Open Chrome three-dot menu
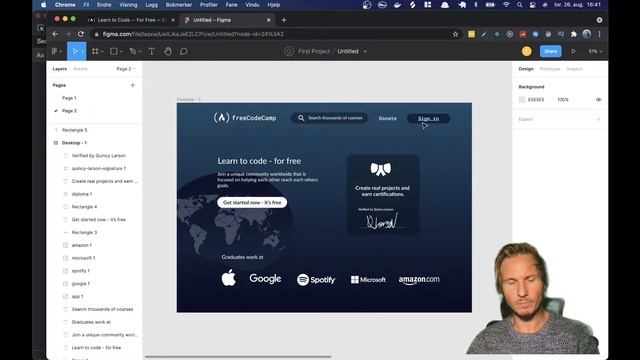Screen dimensions: 640x360 click(x=599, y=34)
